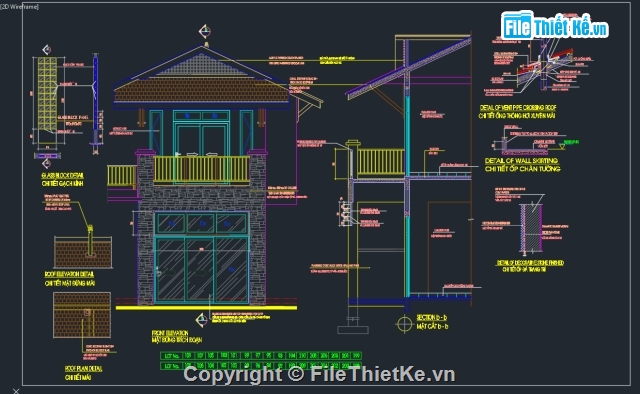Select the 'MẶT ĐỨNG TRÍCH ĐOẠN' caption
This screenshot has height=394, width=640.
pos(177,340)
